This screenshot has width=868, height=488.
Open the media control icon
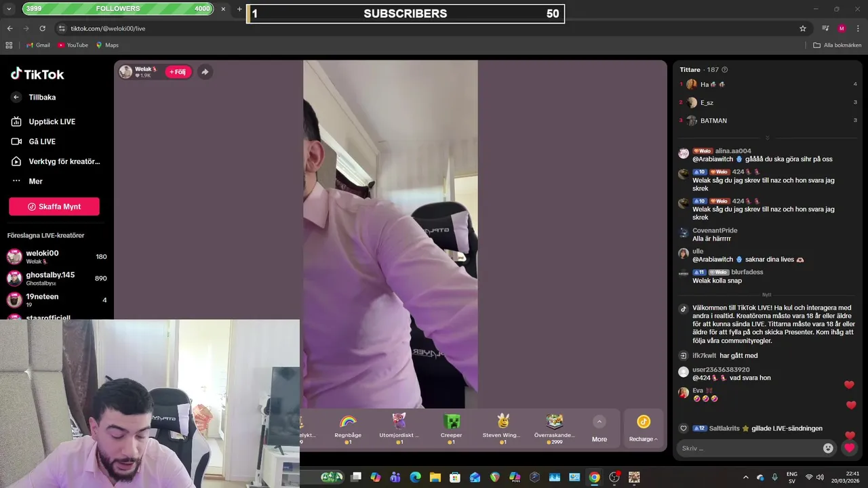[x=825, y=28]
